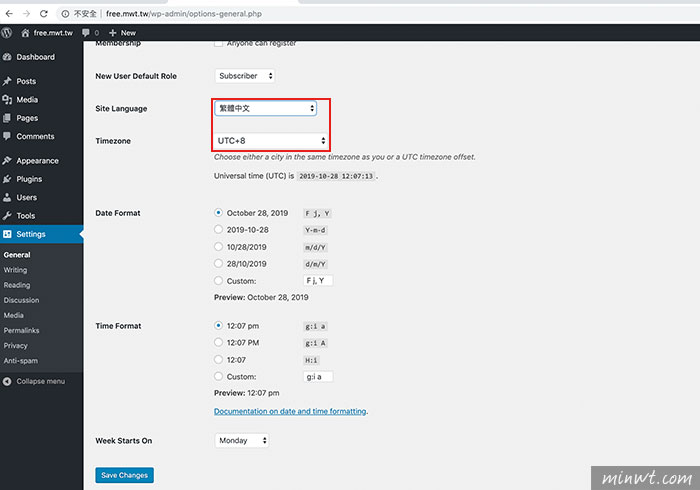Viewport: 700px width, 490px height.
Task: Open Writing settings submenu item
Action: (15, 270)
